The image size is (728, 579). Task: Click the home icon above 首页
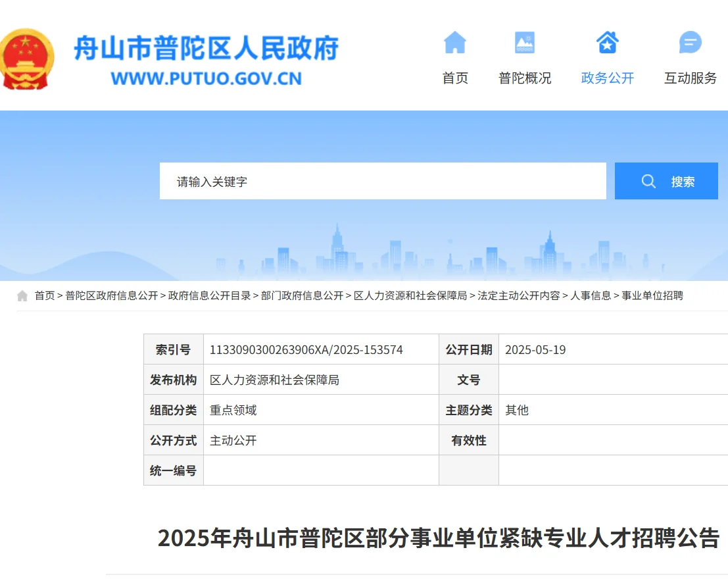coord(456,42)
